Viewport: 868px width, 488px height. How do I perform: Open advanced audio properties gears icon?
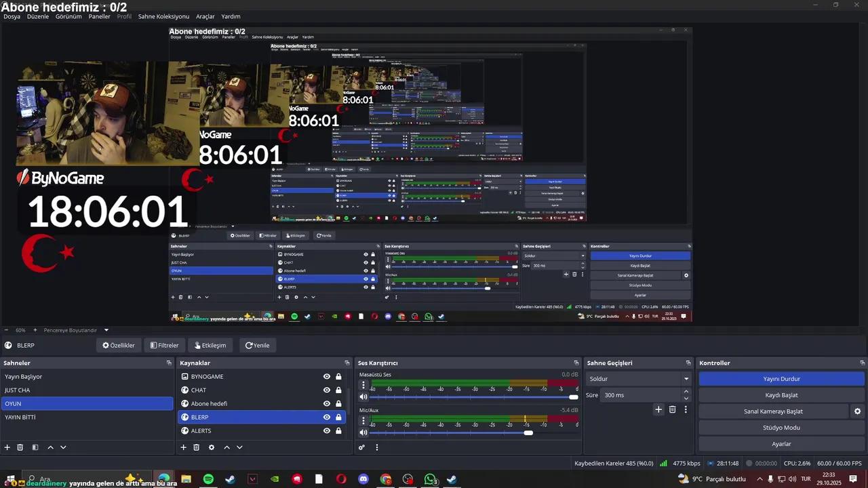(361, 447)
